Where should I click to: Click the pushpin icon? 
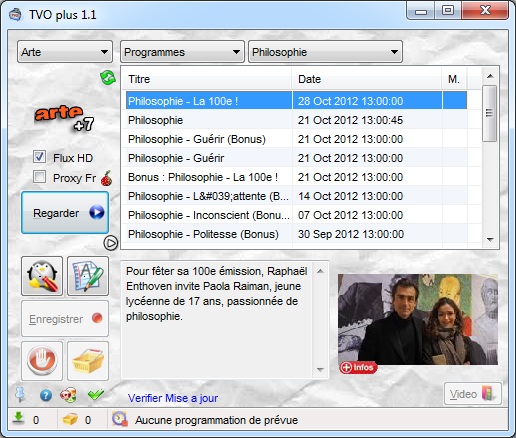(x=20, y=395)
